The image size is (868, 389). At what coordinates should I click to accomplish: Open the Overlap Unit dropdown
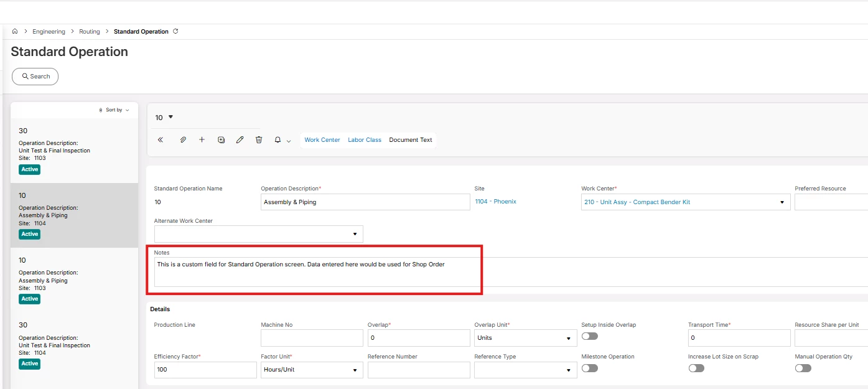click(569, 338)
